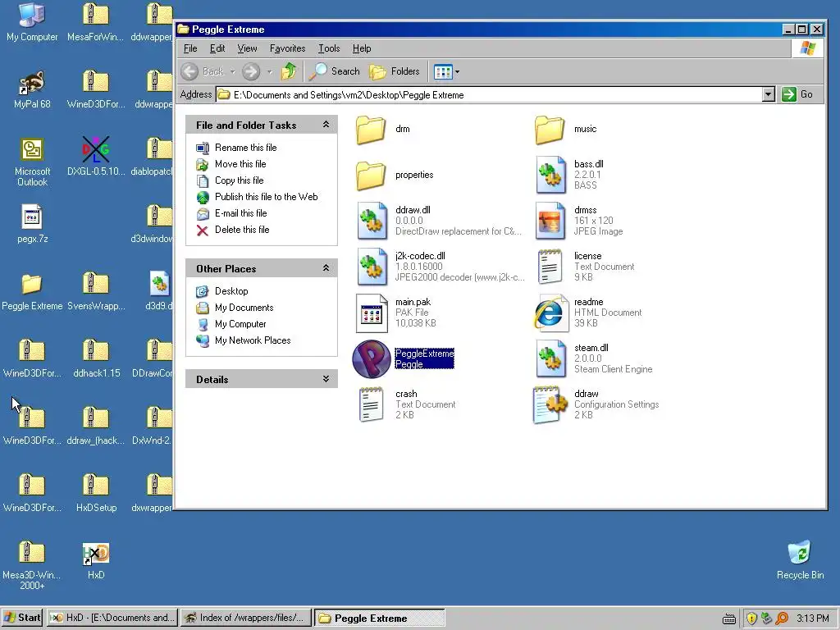840x630 pixels.
Task: Select the drmss JPEG image
Action: click(551, 221)
